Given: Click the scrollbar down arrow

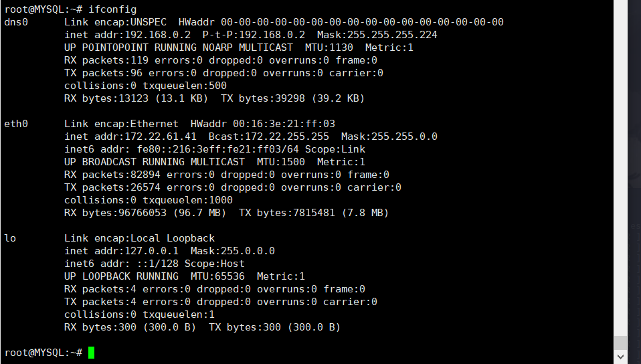Looking at the screenshot, I should [x=621, y=357].
